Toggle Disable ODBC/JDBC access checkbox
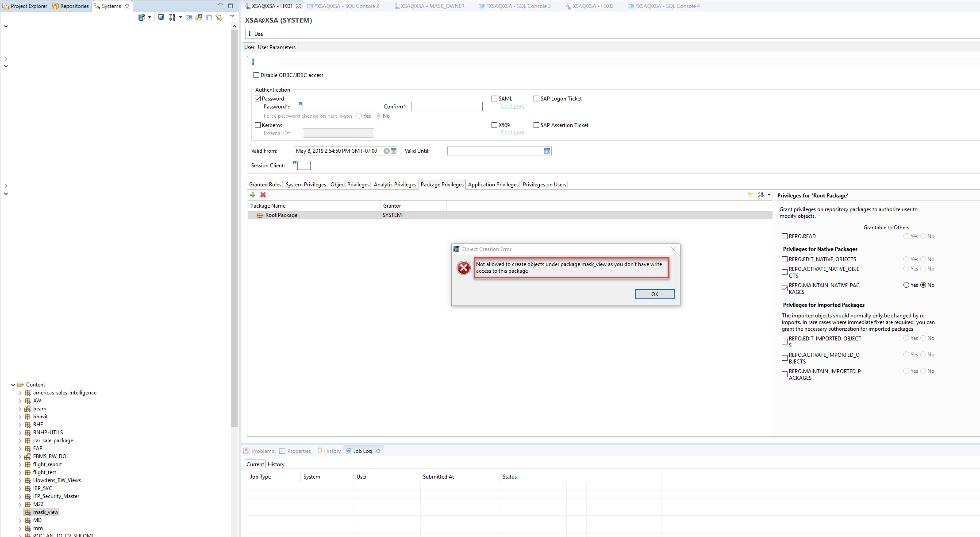This screenshot has height=537, width=980. (x=256, y=75)
